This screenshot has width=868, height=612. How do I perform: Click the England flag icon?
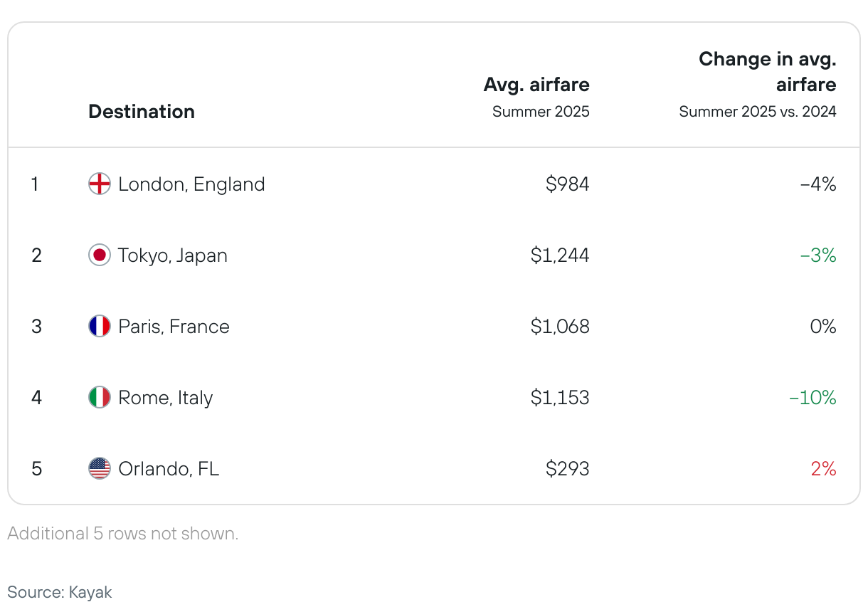[100, 184]
